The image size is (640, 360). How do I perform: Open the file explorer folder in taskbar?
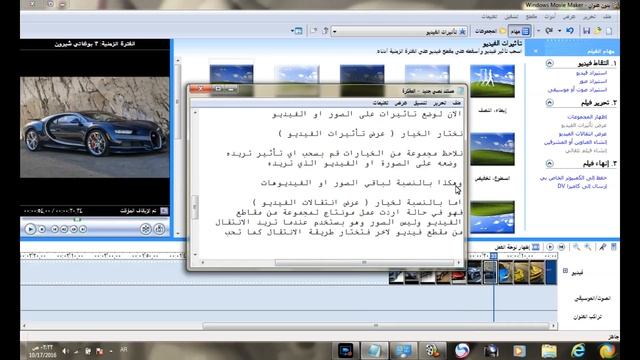[549, 351]
